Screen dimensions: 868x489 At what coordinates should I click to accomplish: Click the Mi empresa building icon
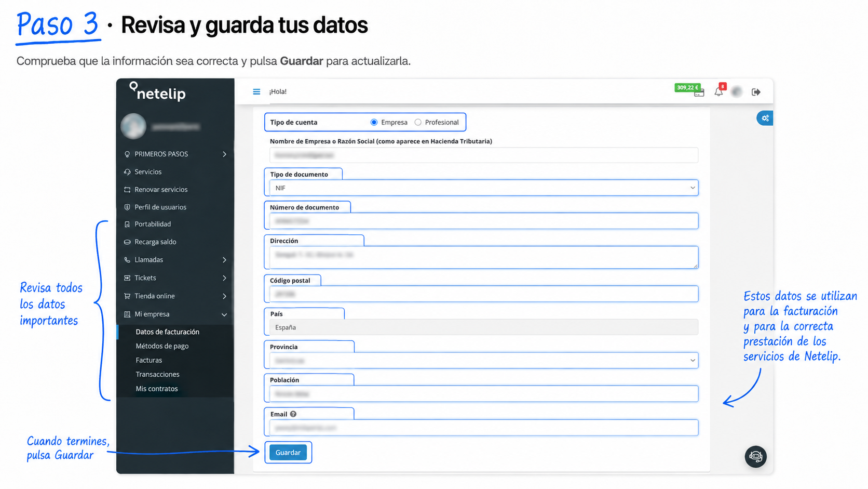(127, 314)
